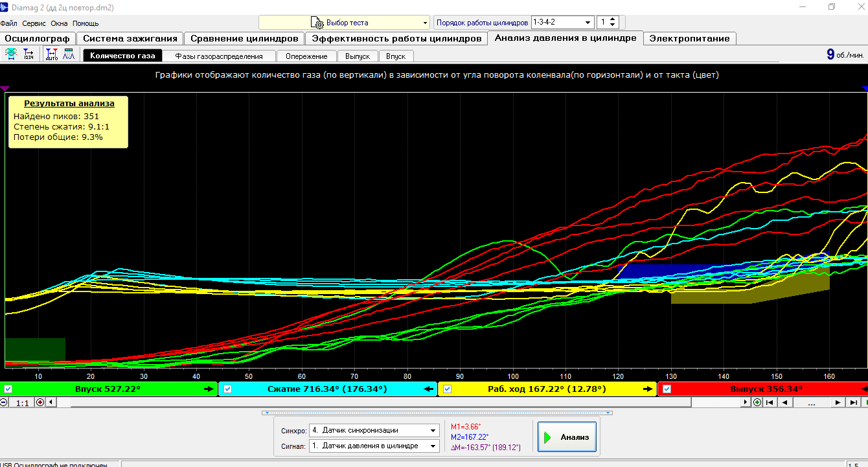Image resolution: width=868 pixels, height=467 pixels.
Task: Jump to last frame button
Action: tap(854, 402)
